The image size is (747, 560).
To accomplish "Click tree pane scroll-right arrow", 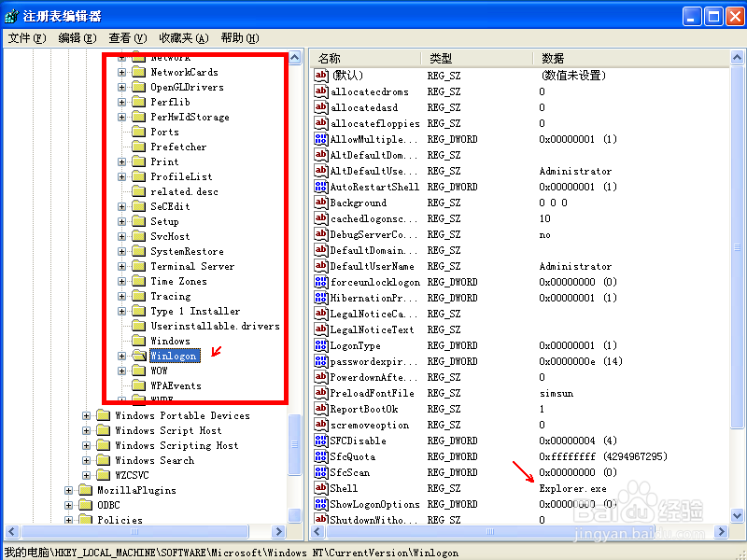I will [x=278, y=531].
